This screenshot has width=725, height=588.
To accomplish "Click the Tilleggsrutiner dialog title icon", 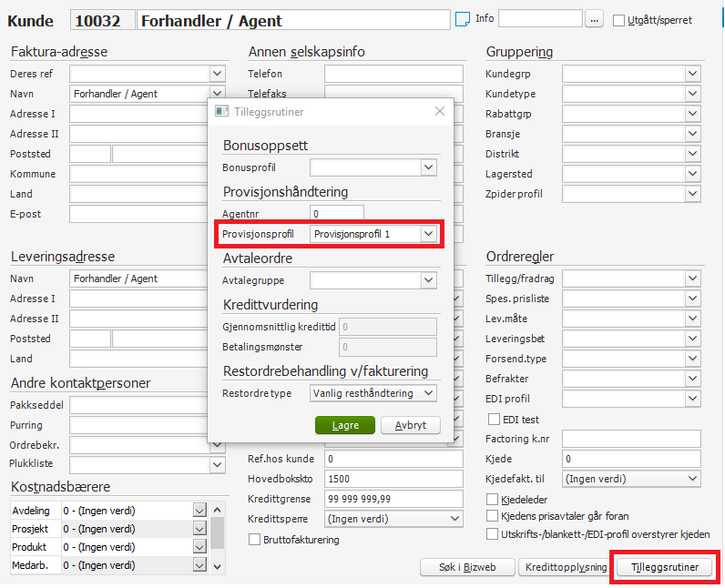I will click(x=222, y=112).
